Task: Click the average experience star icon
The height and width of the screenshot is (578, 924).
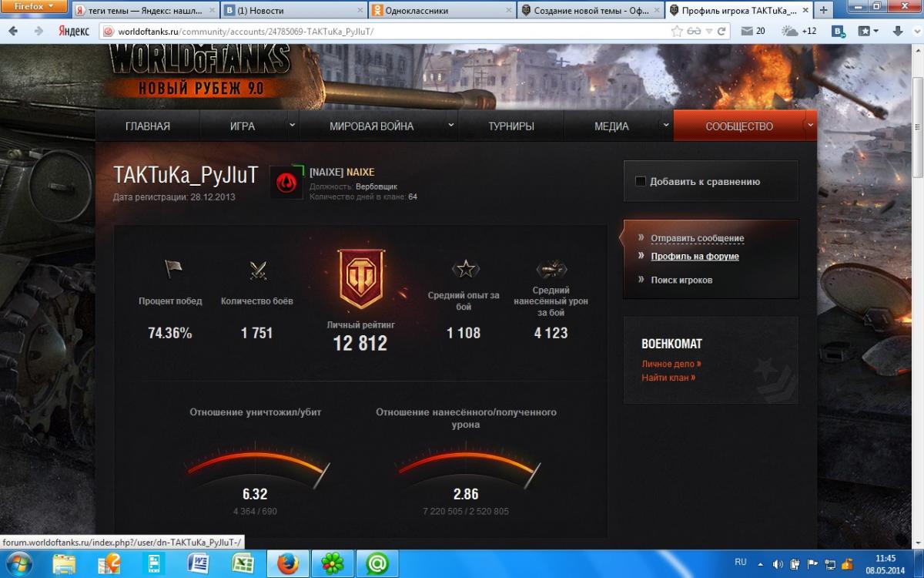Action: [464, 269]
